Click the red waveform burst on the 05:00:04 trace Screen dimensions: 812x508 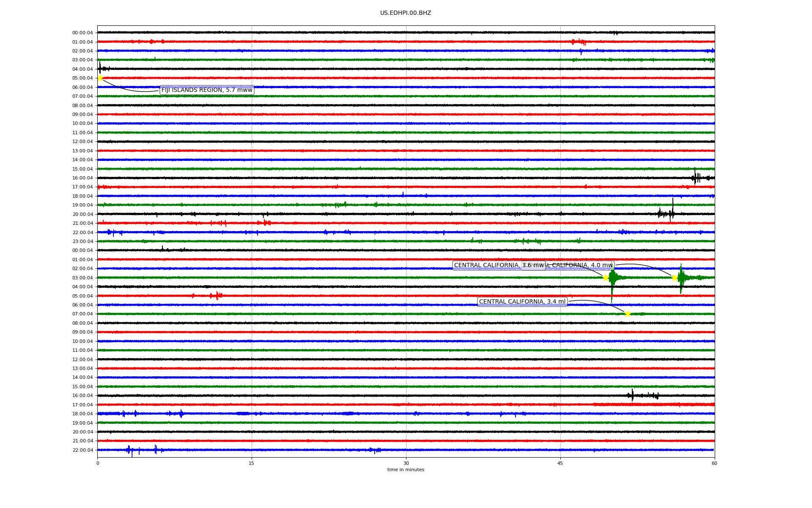tap(217, 295)
